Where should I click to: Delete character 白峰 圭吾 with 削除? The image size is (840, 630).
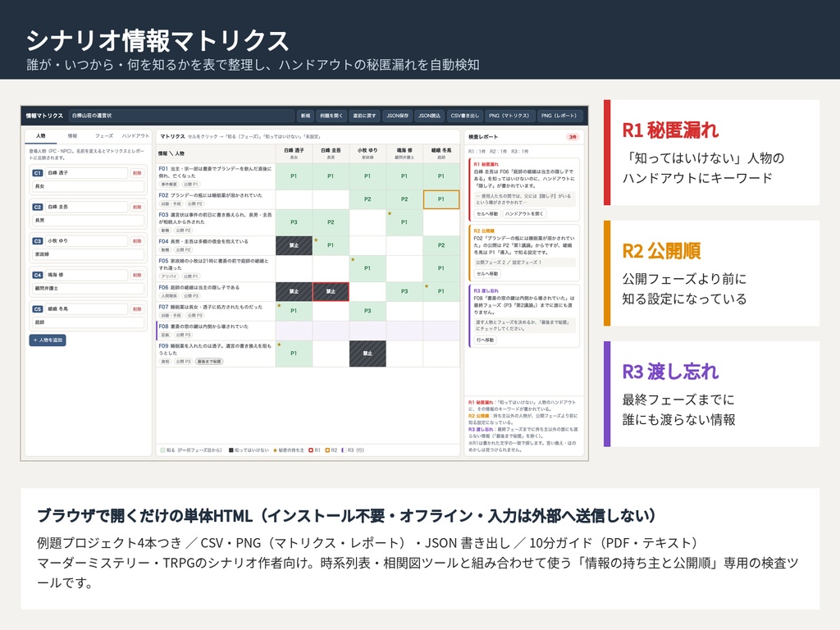tap(137, 207)
